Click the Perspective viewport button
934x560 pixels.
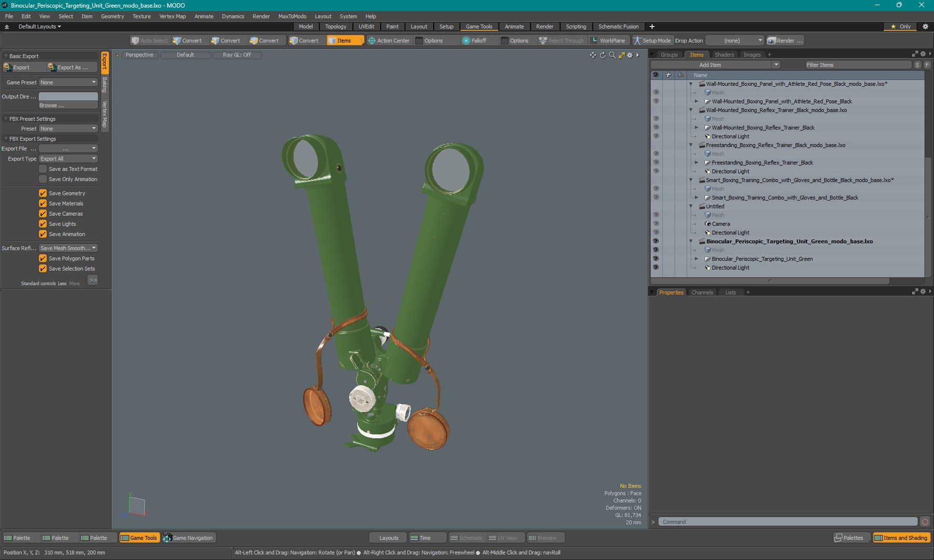pyautogui.click(x=139, y=55)
